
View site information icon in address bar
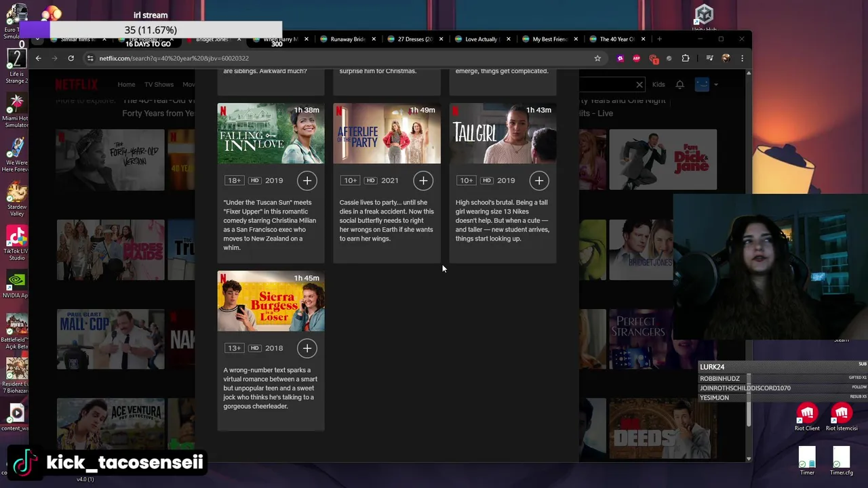click(x=90, y=58)
